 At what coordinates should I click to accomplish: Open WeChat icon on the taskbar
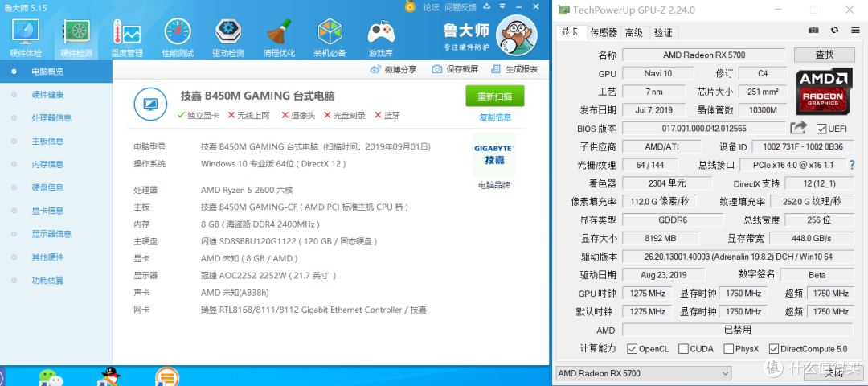[x=51, y=378]
